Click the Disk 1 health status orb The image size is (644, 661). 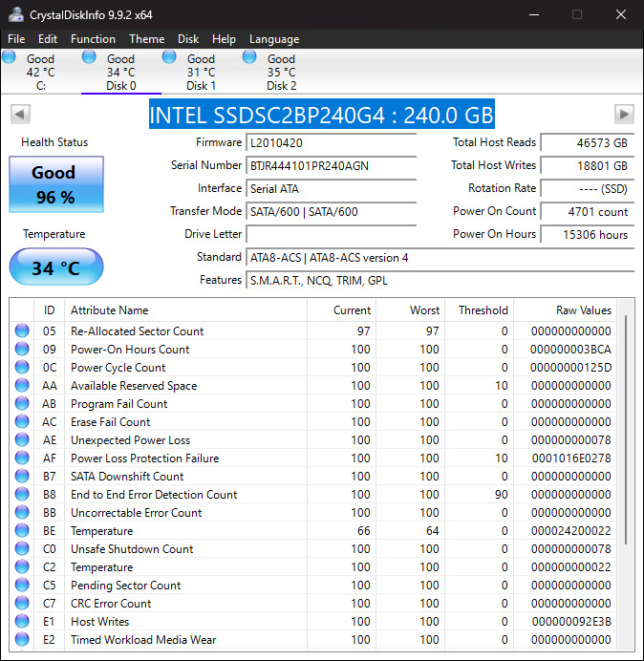point(169,57)
